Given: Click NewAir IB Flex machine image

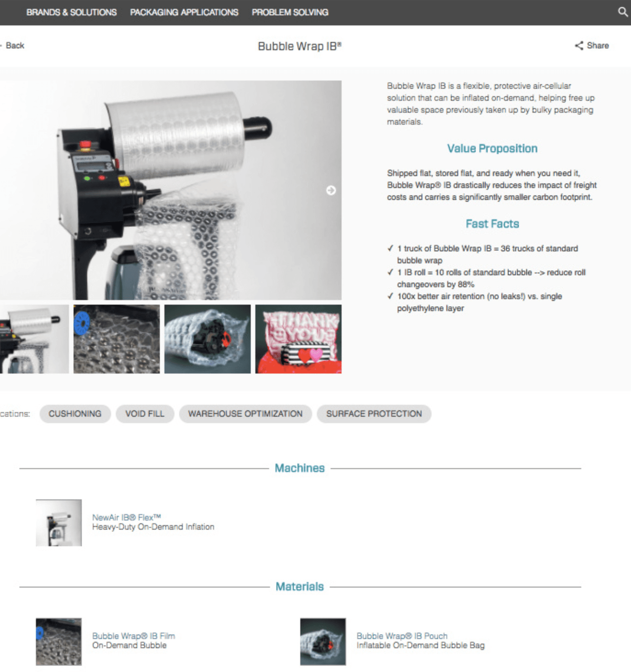Looking at the screenshot, I should [x=59, y=523].
